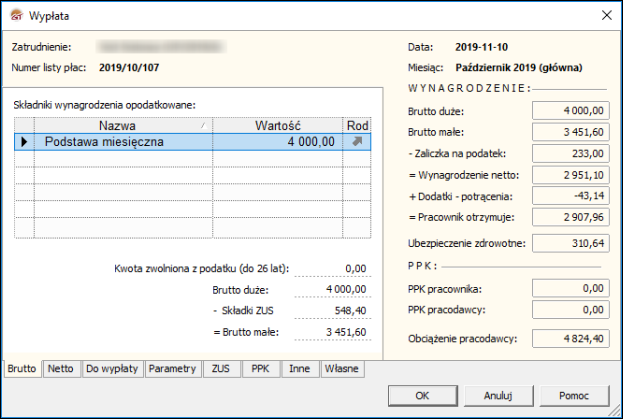Click the sort triangle in Nazwa header
Viewport: 623px width, 419px height.
(204, 126)
